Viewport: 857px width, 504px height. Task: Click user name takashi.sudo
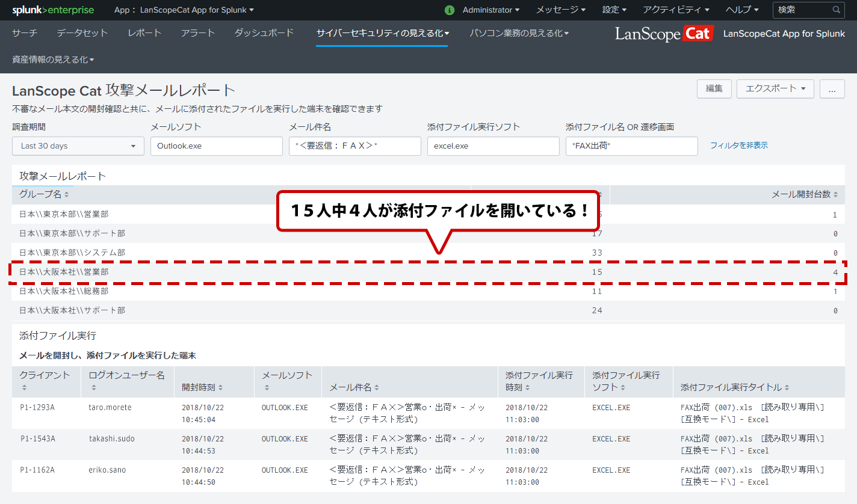(x=112, y=438)
